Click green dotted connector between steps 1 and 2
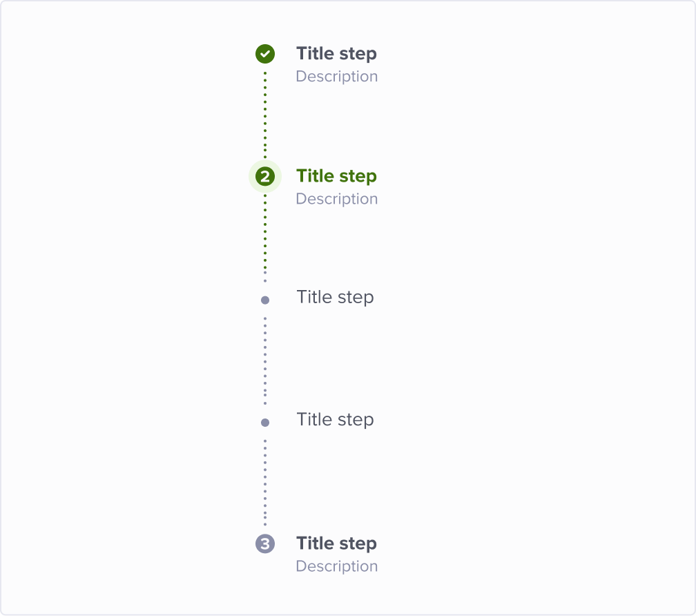Viewport: 696px width, 616px height. [265, 115]
